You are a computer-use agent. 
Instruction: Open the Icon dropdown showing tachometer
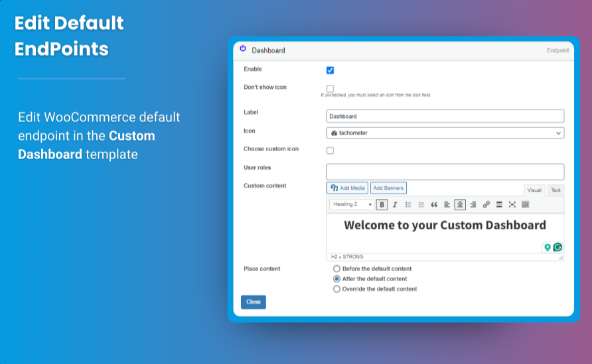(x=445, y=133)
